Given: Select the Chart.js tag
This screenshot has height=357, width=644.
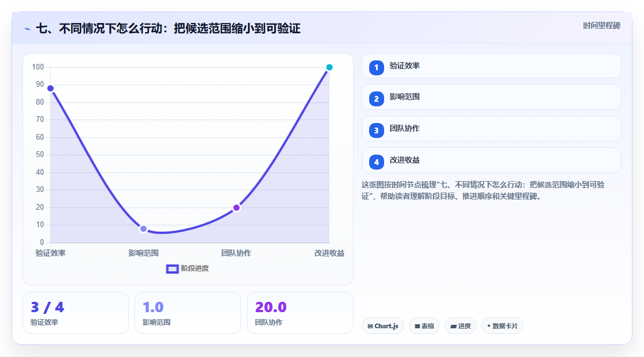Looking at the screenshot, I should click(x=383, y=326).
